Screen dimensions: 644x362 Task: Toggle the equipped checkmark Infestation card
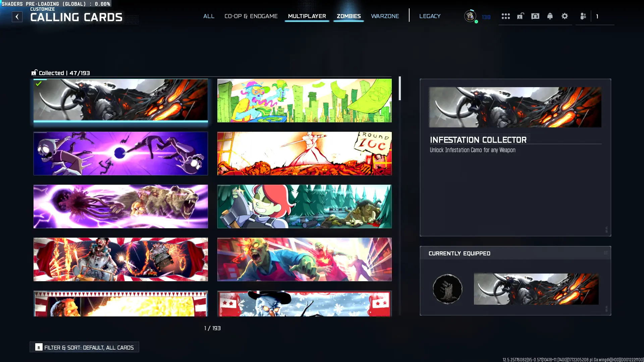pos(121,100)
